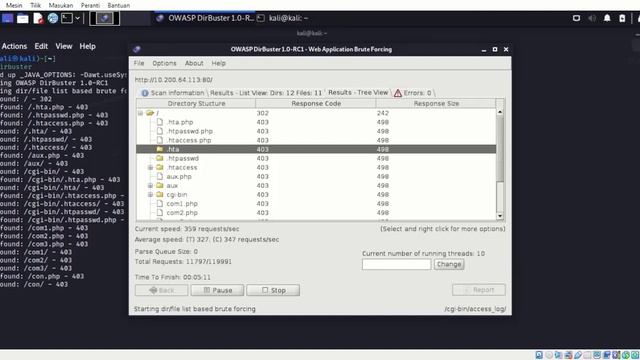
Task: Focus the thread count input field
Action: tap(396, 264)
